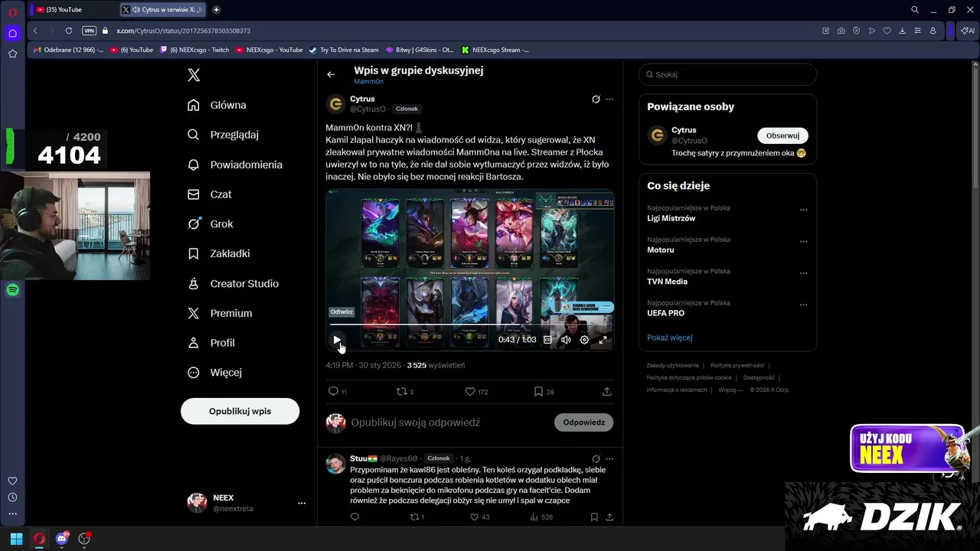Open more options for UEFA PRO trend
The image size is (980, 551).
(x=804, y=305)
